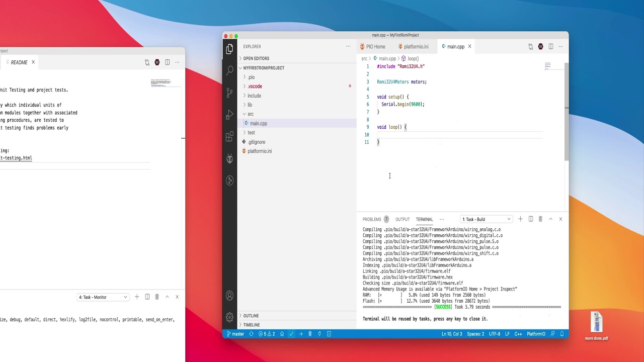Viewport: 644px width, 362px height.
Task: Split the README editor in the background window
Action: click(x=168, y=62)
